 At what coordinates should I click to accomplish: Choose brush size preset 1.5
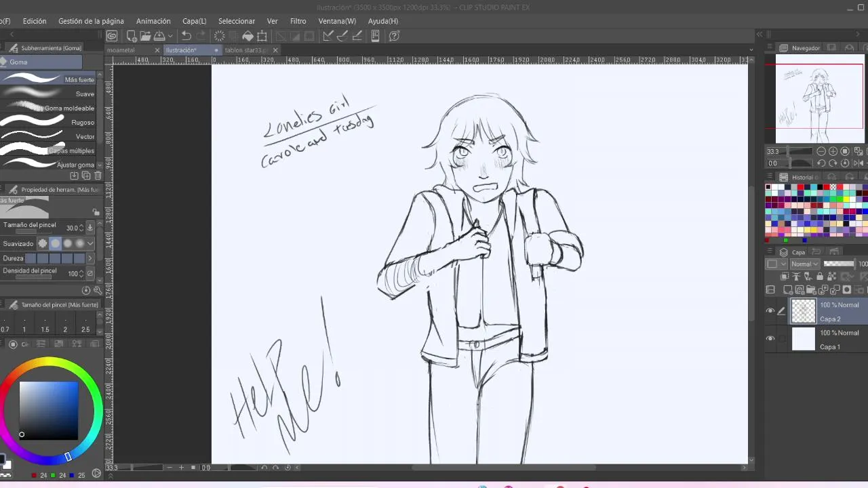point(45,325)
